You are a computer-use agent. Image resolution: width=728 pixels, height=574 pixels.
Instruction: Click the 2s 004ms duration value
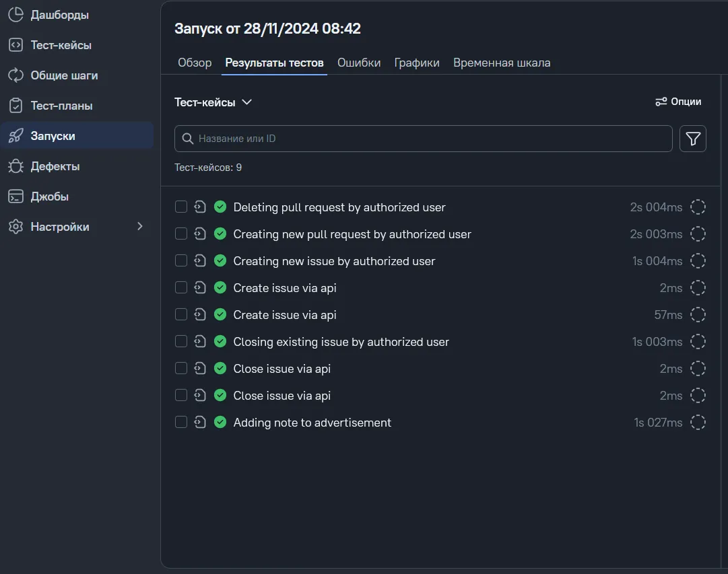pyautogui.click(x=656, y=207)
